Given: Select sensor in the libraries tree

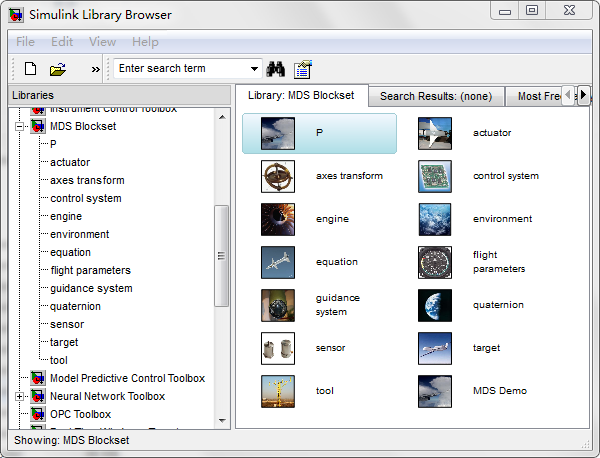Looking at the screenshot, I should [x=67, y=324].
